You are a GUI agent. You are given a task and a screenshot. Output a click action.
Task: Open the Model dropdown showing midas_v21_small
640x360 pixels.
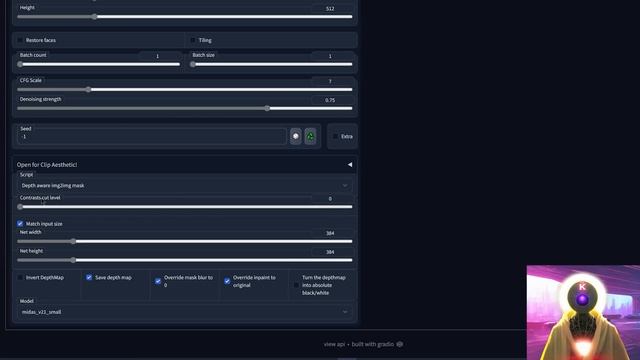pyautogui.click(x=185, y=312)
